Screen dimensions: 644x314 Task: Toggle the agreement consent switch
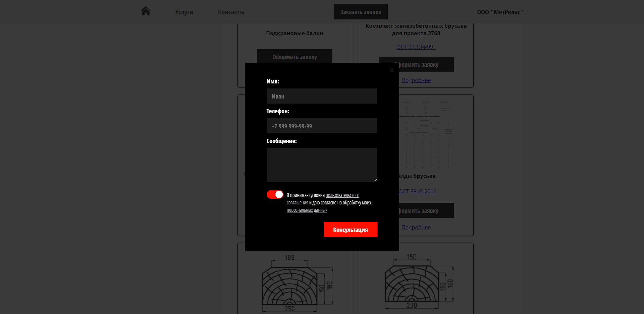click(x=275, y=194)
